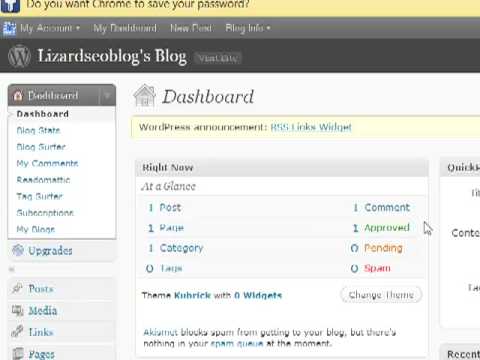Click the WordPress logo beside blog title

tap(19, 56)
